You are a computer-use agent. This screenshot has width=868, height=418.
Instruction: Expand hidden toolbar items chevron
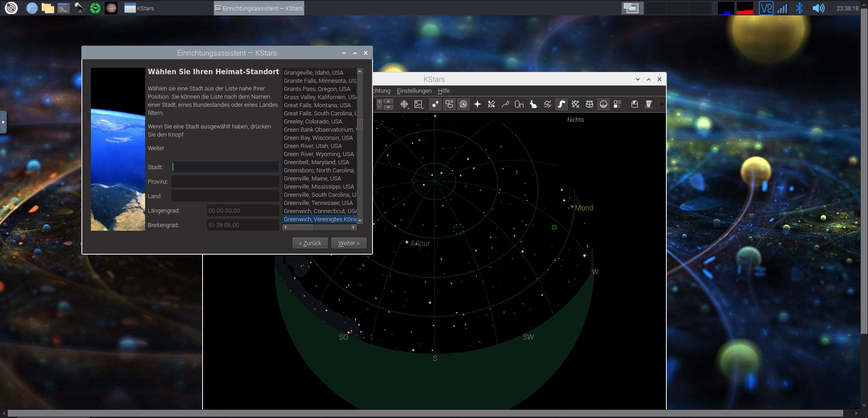click(x=661, y=104)
